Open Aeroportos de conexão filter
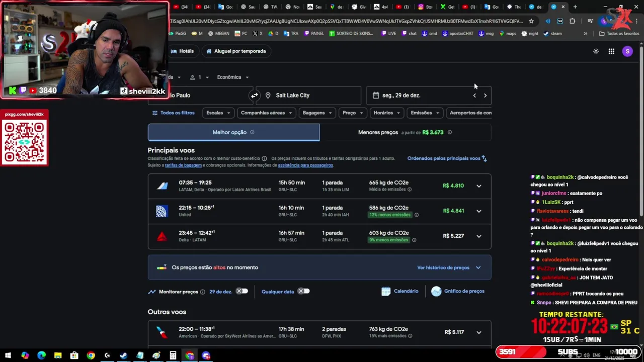Image resolution: width=644 pixels, height=362 pixels. tap(468, 113)
